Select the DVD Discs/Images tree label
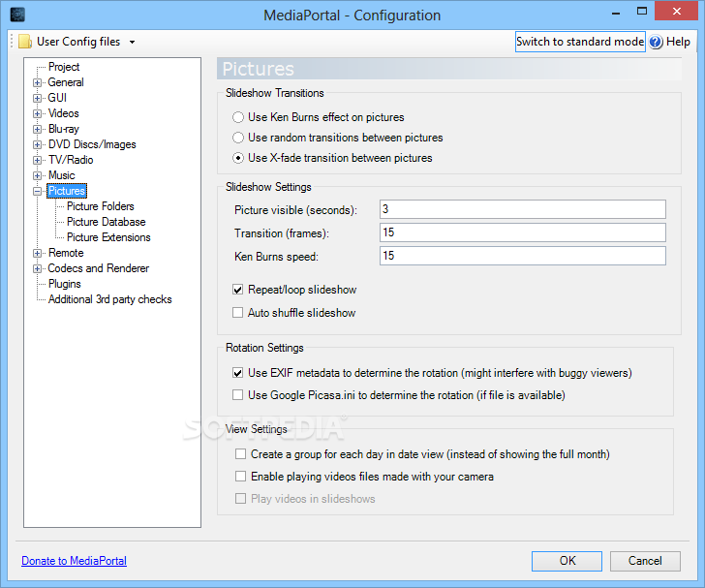 pyautogui.click(x=92, y=144)
